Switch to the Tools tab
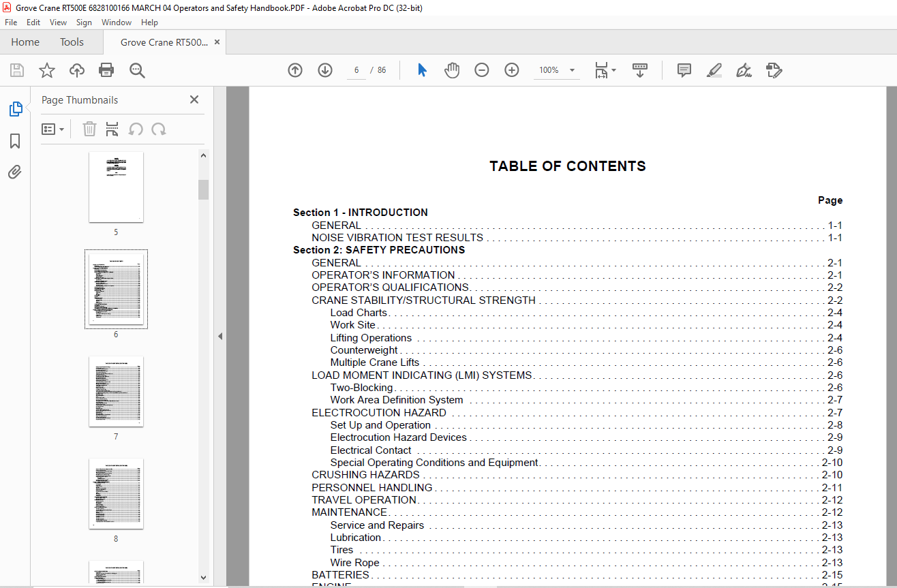 72,42
